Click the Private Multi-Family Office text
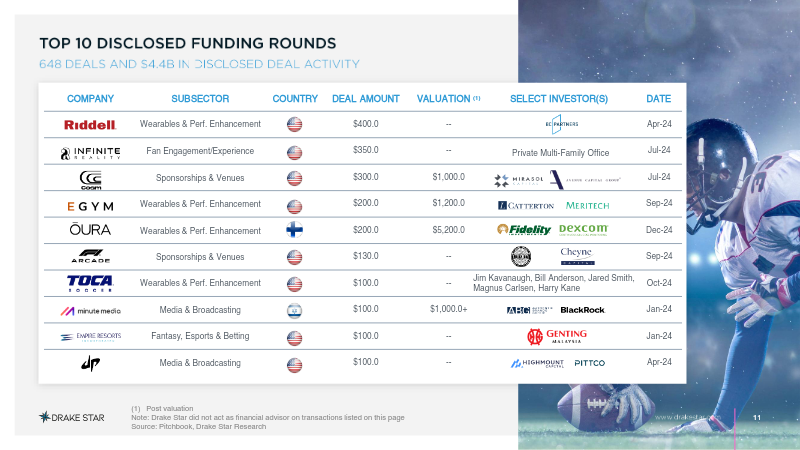Image resolution: width=800 pixels, height=450 pixels. tap(559, 153)
